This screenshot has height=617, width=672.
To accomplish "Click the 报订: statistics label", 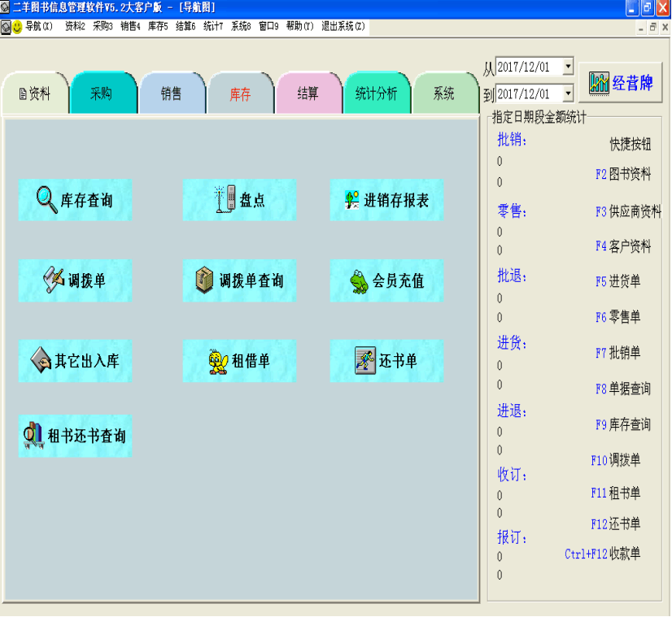I will 512,537.
